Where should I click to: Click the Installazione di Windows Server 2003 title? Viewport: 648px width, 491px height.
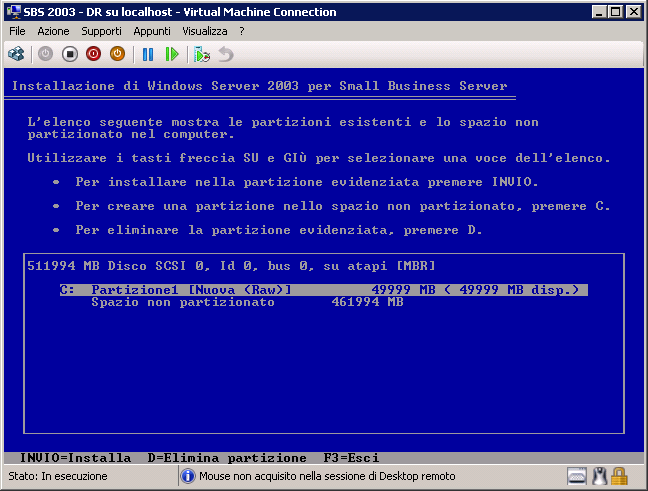coord(260,86)
